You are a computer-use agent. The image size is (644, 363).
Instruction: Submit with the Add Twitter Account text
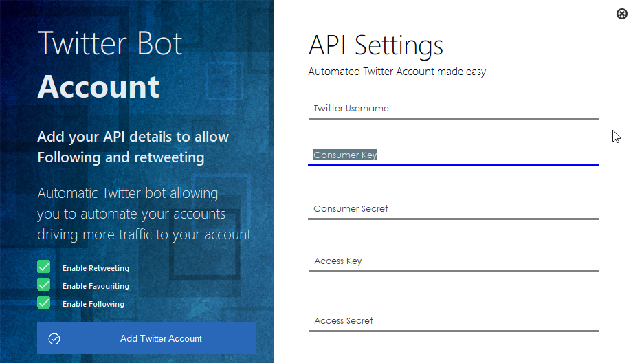[x=161, y=338]
